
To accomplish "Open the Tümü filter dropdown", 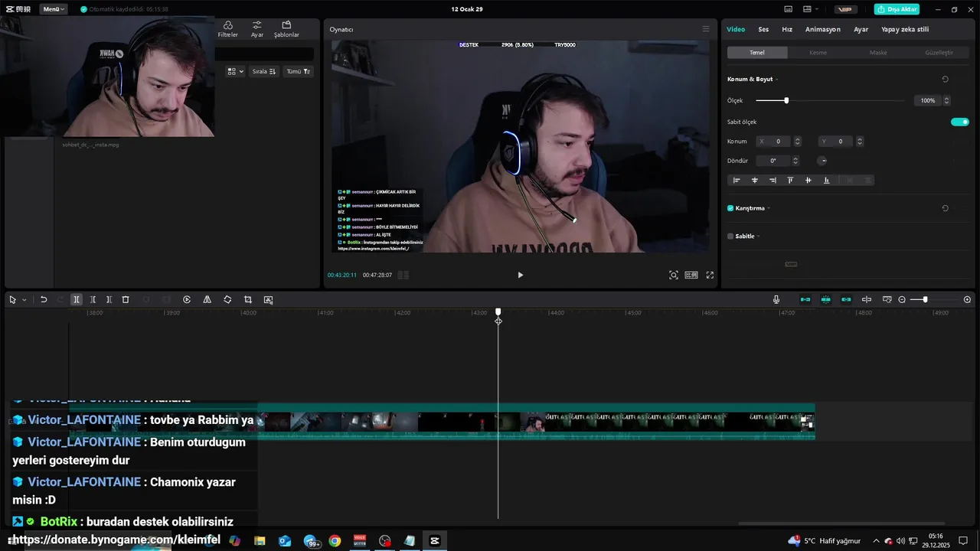I will (299, 71).
